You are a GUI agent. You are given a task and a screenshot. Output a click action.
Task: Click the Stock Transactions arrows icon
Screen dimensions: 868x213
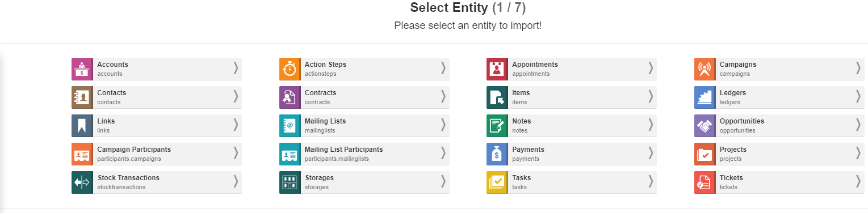(82, 182)
